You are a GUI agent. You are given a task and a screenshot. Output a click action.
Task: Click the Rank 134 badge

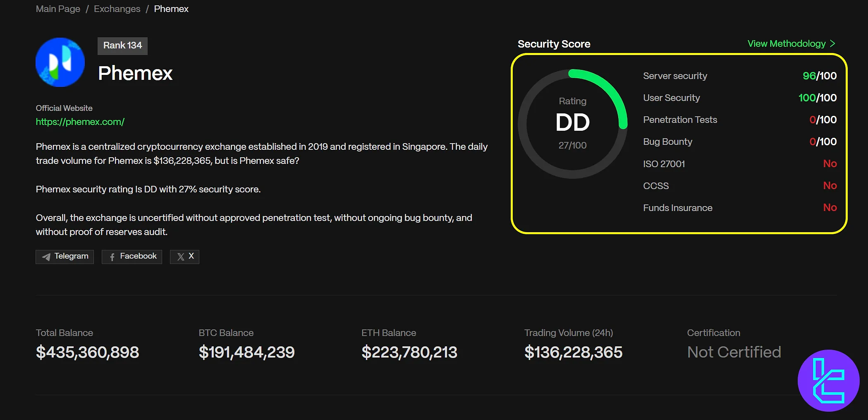click(122, 46)
